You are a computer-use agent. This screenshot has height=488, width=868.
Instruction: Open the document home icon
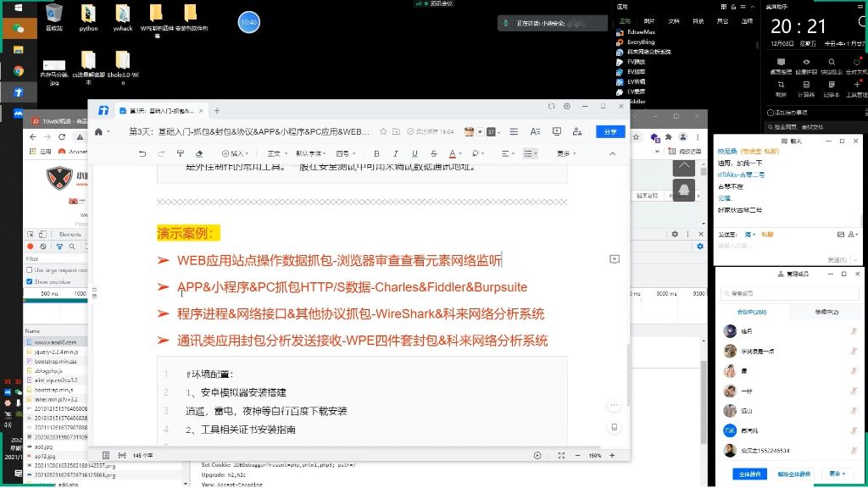pyautogui.click(x=98, y=131)
